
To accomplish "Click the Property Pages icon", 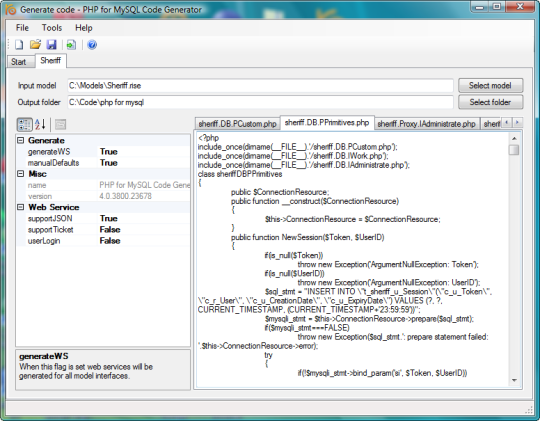I will (60, 124).
